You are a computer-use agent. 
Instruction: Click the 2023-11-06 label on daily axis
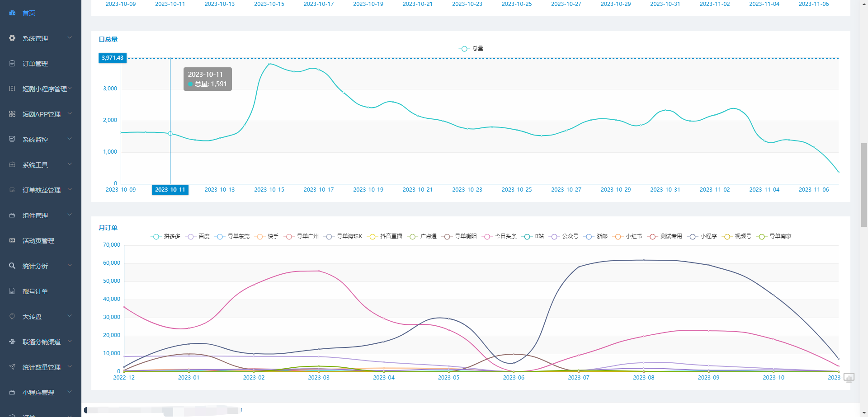coord(814,190)
